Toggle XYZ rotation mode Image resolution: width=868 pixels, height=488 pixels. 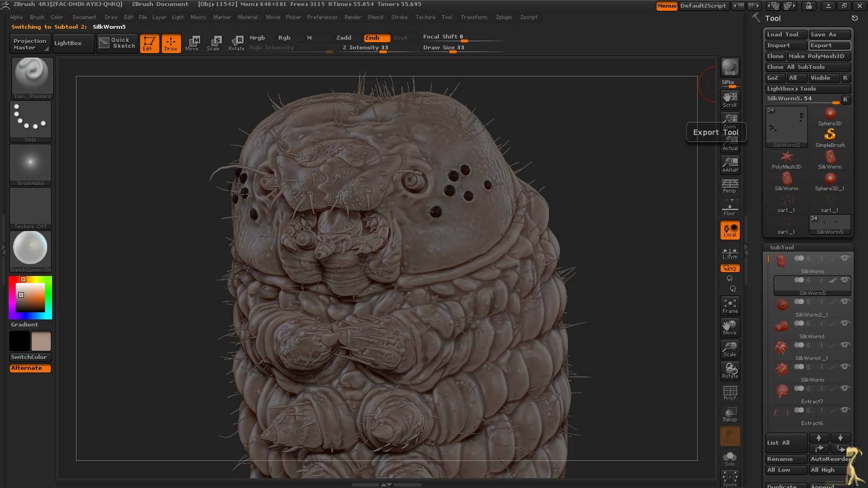tap(730, 268)
